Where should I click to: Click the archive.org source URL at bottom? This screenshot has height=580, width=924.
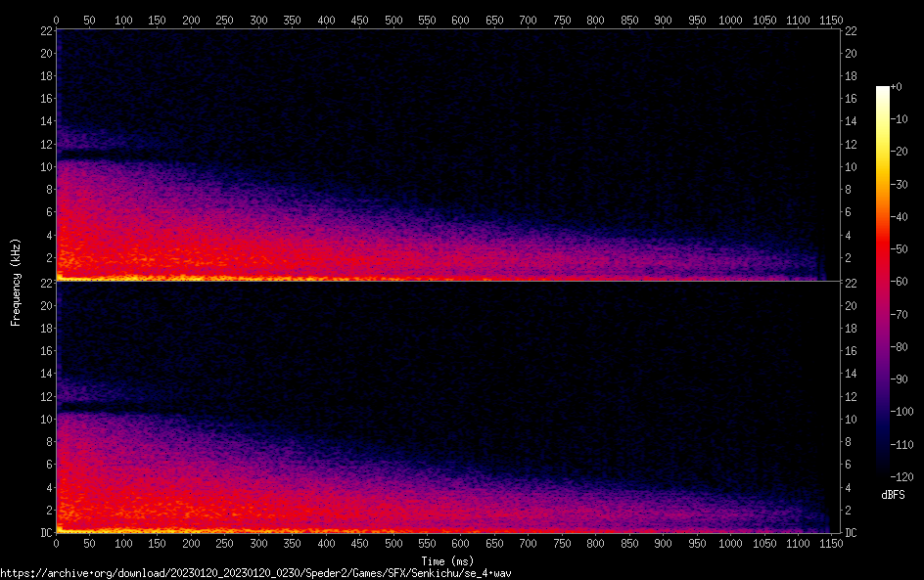coord(255,572)
